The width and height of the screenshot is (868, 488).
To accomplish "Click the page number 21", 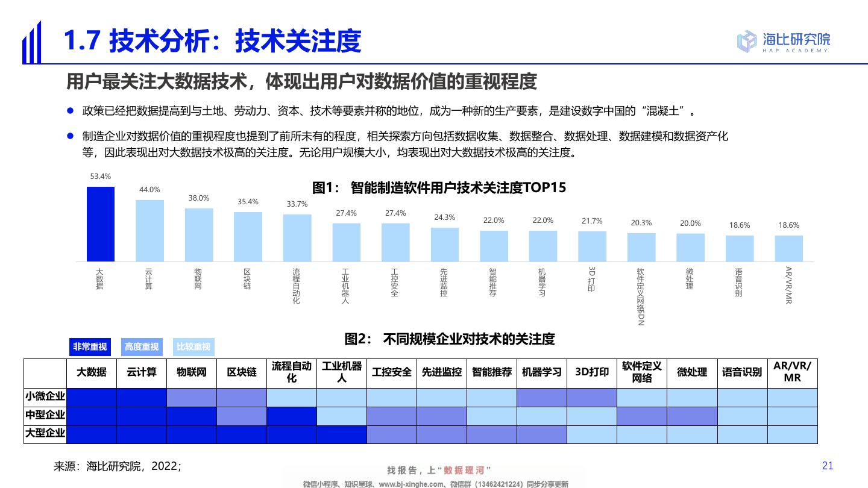I will [x=828, y=465].
